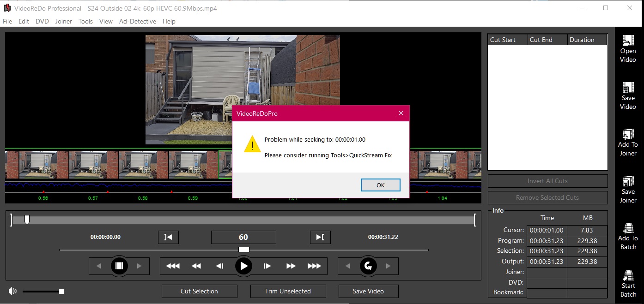Click the Open Video sidebar icon

tap(628, 41)
